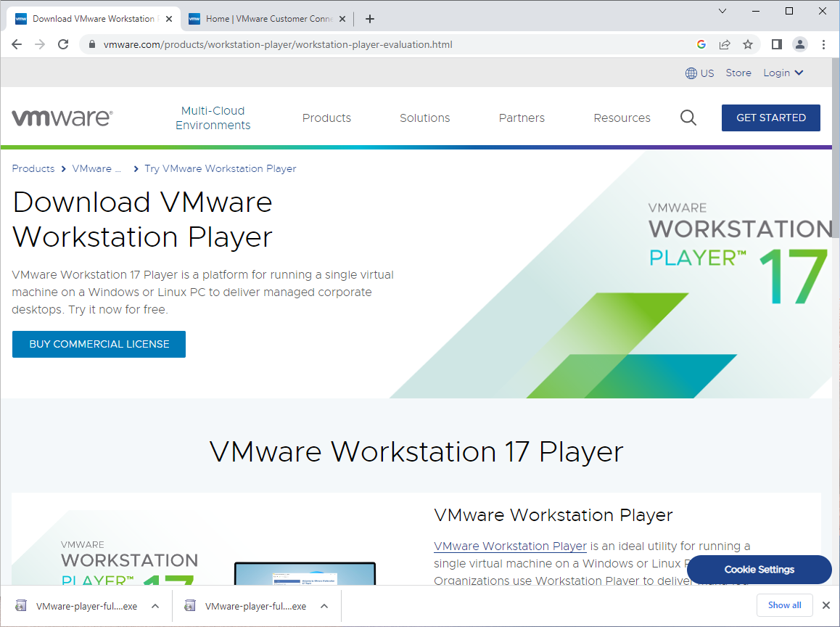Click the VMware logo in the navigation bar
This screenshot has height=627, width=840.
point(62,116)
